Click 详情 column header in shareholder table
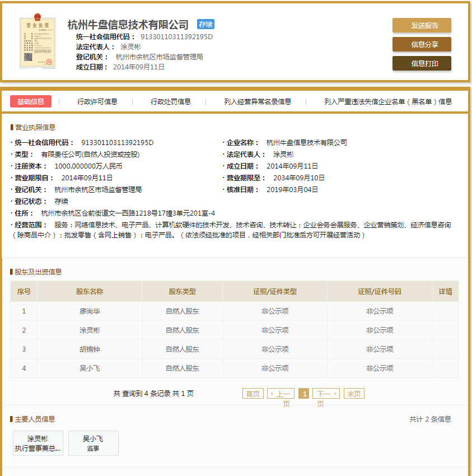The image size is (472, 476). click(445, 291)
